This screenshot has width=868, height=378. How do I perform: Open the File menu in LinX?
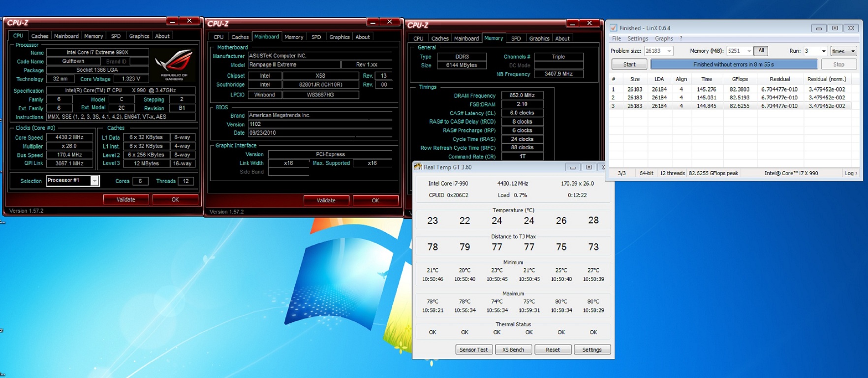[x=617, y=38]
